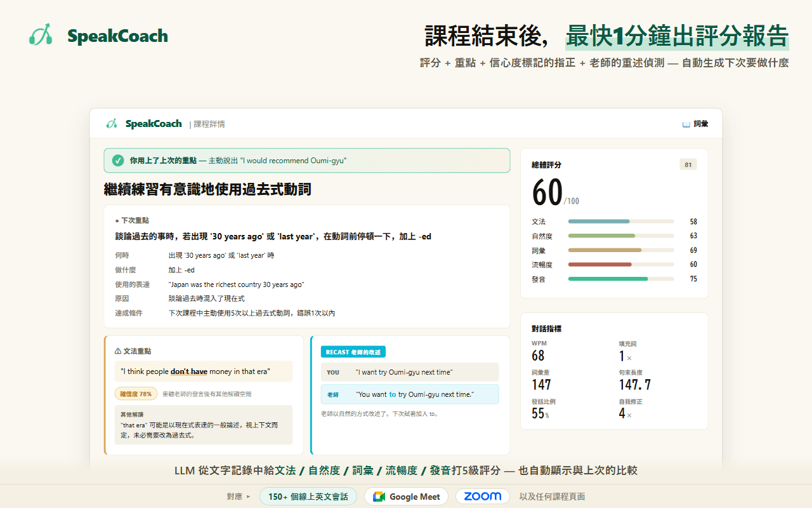The width and height of the screenshot is (812, 508).
Task: Click the Google Meet camera icon
Action: pos(379,497)
